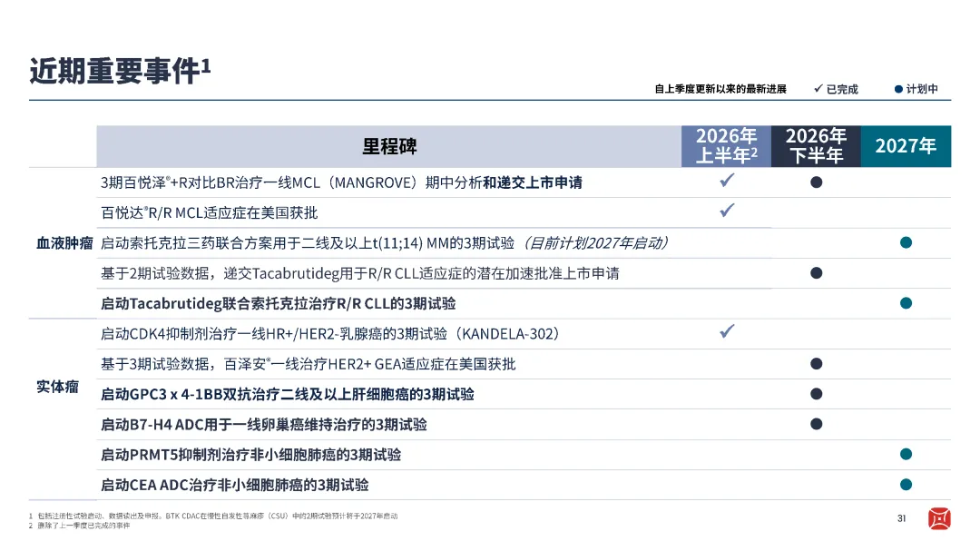Click the 启动B7-H4 ADC卵巢癌 milestone text
Image resolution: width=980 pixels, height=551 pixels.
tap(264, 425)
